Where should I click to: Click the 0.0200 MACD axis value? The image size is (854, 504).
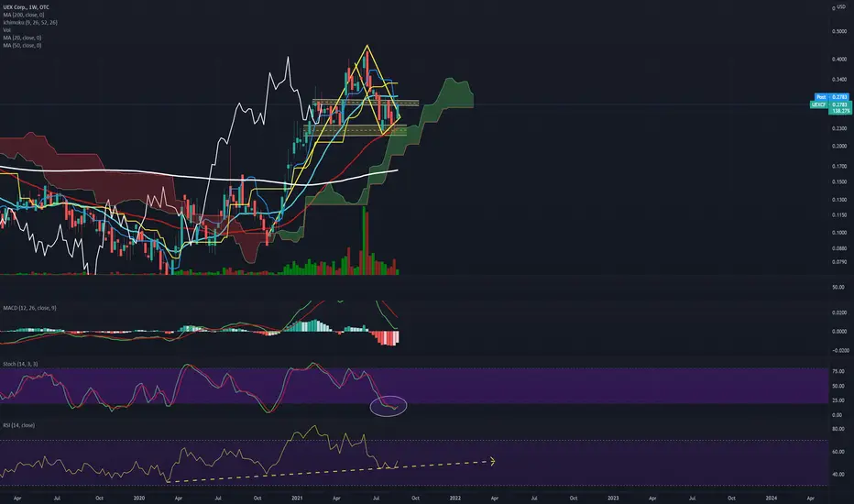coord(839,312)
